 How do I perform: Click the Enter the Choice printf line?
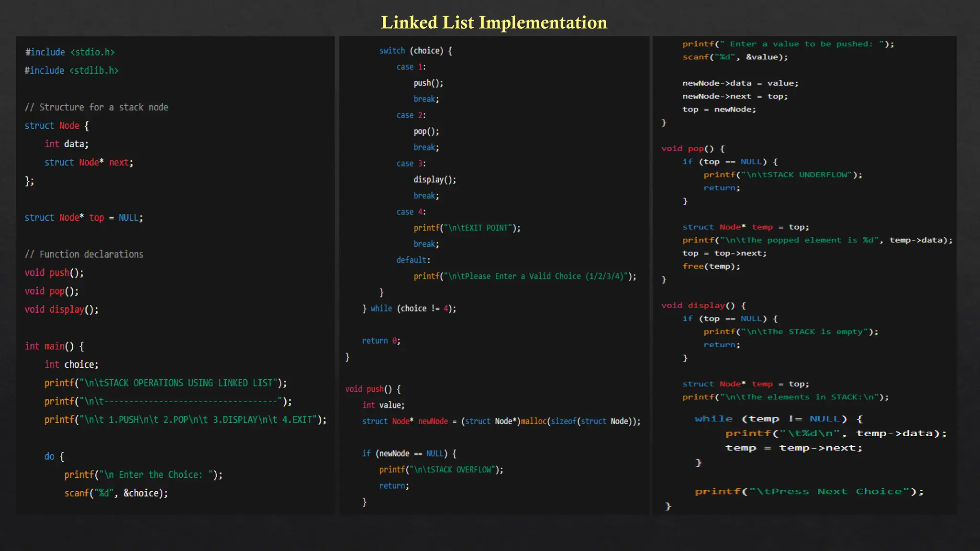144,475
